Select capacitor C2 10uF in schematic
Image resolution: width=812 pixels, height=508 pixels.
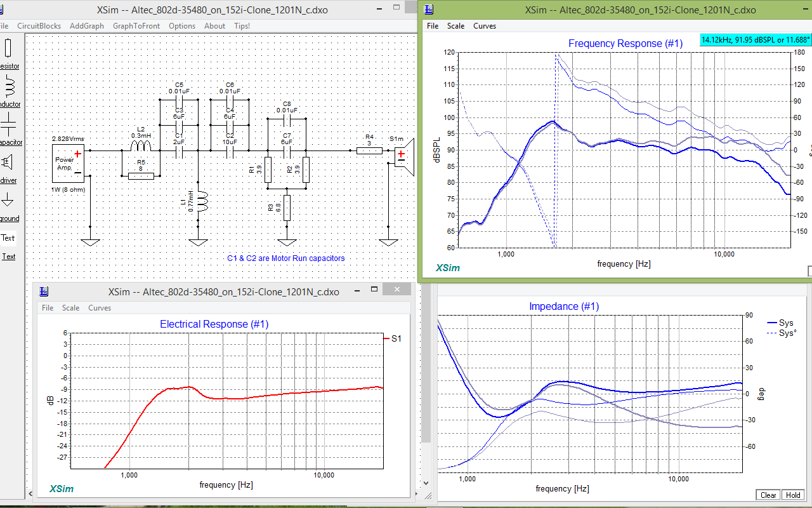230,151
